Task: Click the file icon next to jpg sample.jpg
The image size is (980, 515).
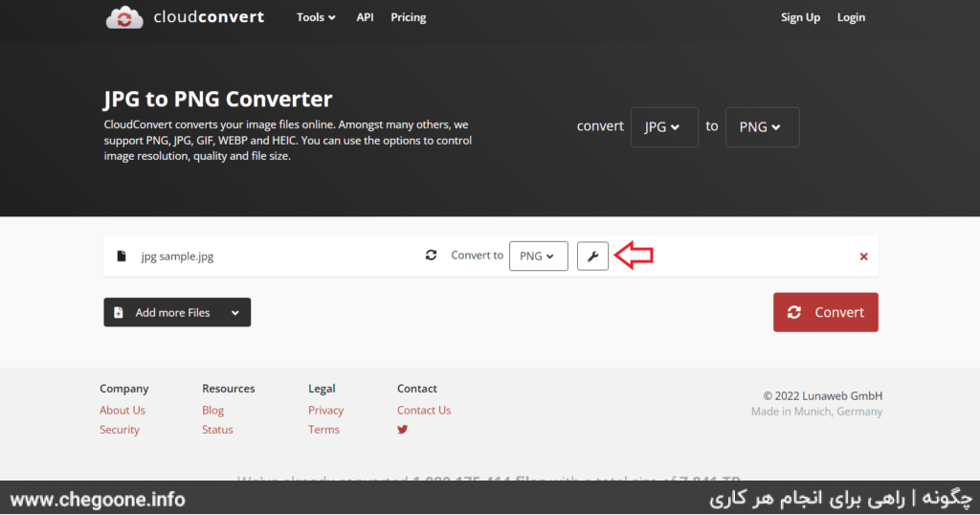Action: pos(122,256)
